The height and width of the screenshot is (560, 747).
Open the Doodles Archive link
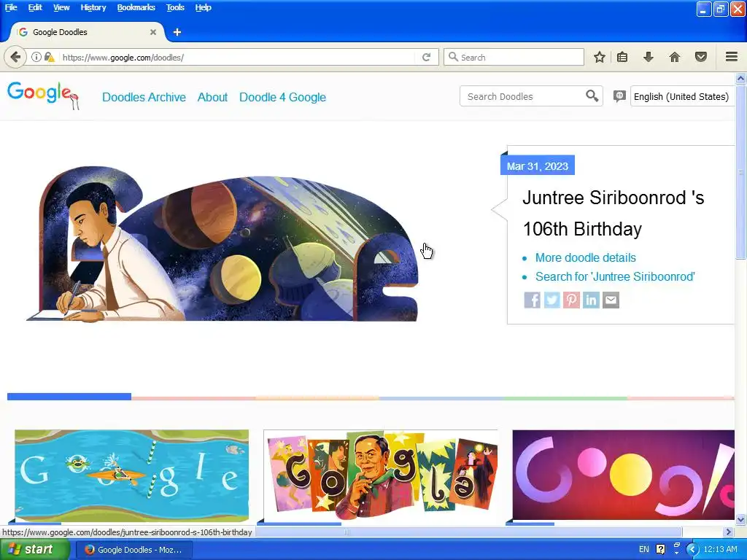(144, 97)
